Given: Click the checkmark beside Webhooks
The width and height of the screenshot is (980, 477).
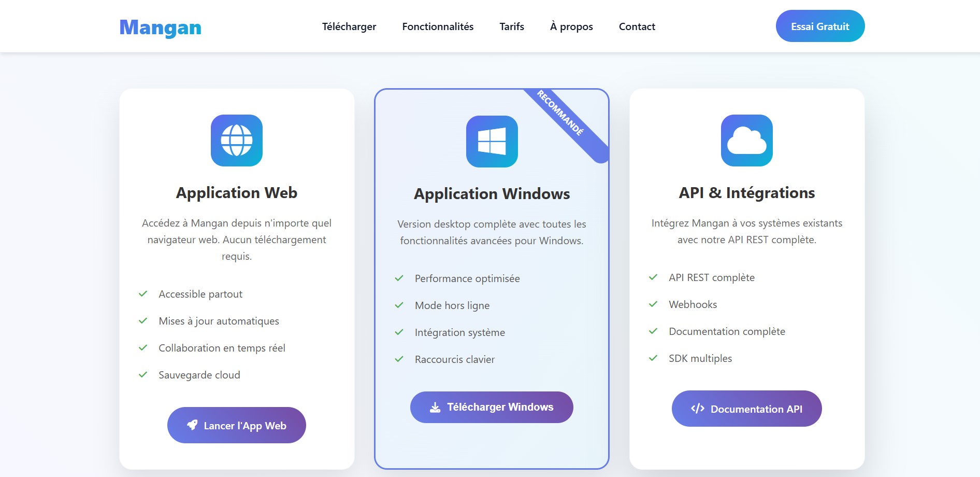Looking at the screenshot, I should 653,304.
